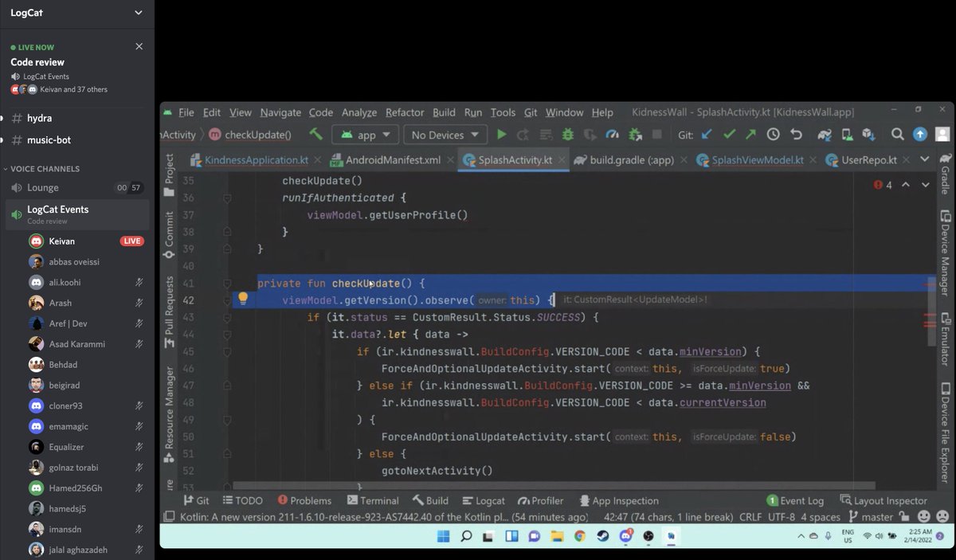Screen dimensions: 956x560
Task: Open the app run configuration dropdown
Action: tap(365, 135)
